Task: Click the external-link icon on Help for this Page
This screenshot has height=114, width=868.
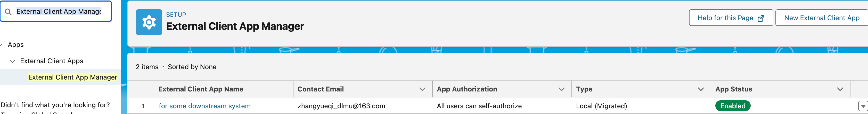Action: [760, 18]
